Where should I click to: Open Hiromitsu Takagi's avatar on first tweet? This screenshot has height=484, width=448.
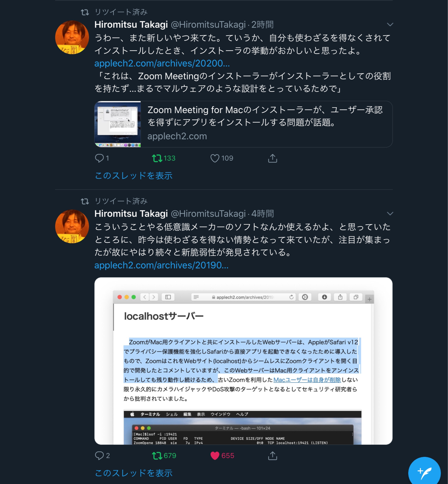72,37
